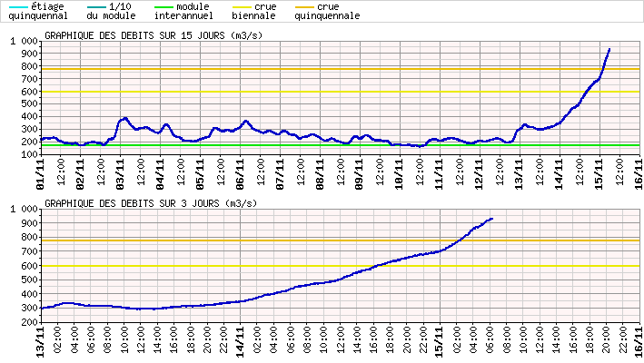Click the 02/11 date on the 15-day chart
Screen dimensions: 644x363
pyautogui.click(x=80, y=175)
